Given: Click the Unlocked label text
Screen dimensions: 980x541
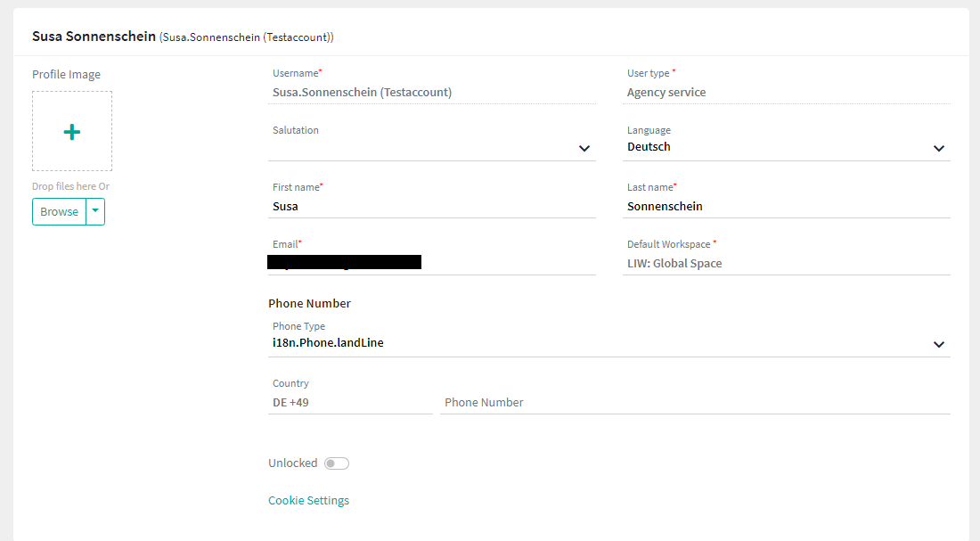Looking at the screenshot, I should pyautogui.click(x=293, y=463).
